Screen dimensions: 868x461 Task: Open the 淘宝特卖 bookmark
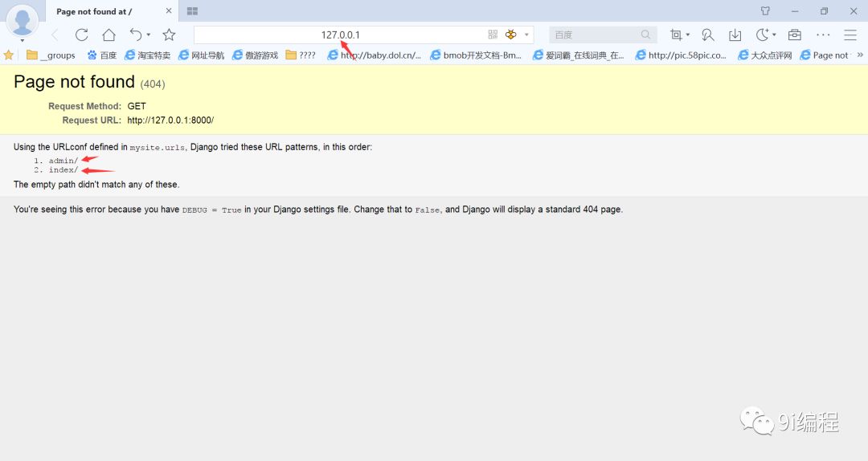pos(147,55)
